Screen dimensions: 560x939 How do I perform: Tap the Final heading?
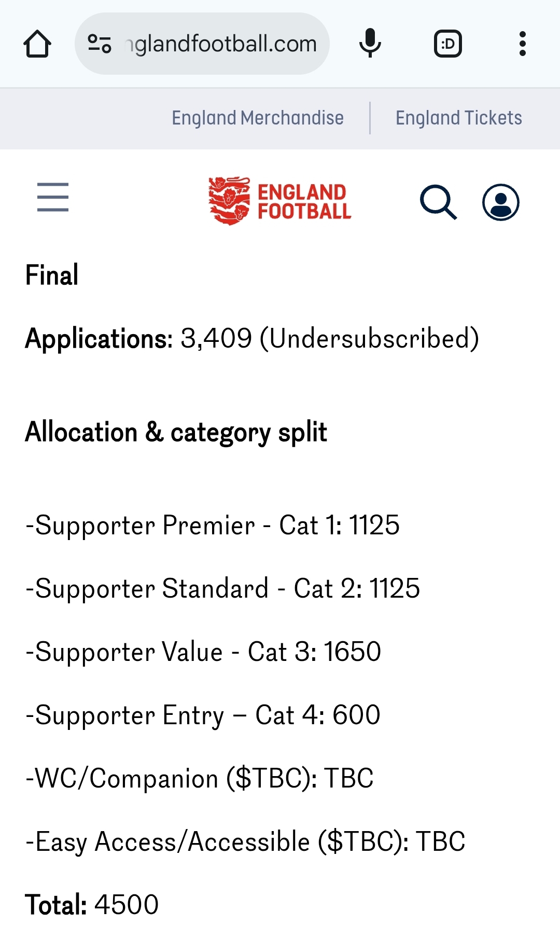52,275
